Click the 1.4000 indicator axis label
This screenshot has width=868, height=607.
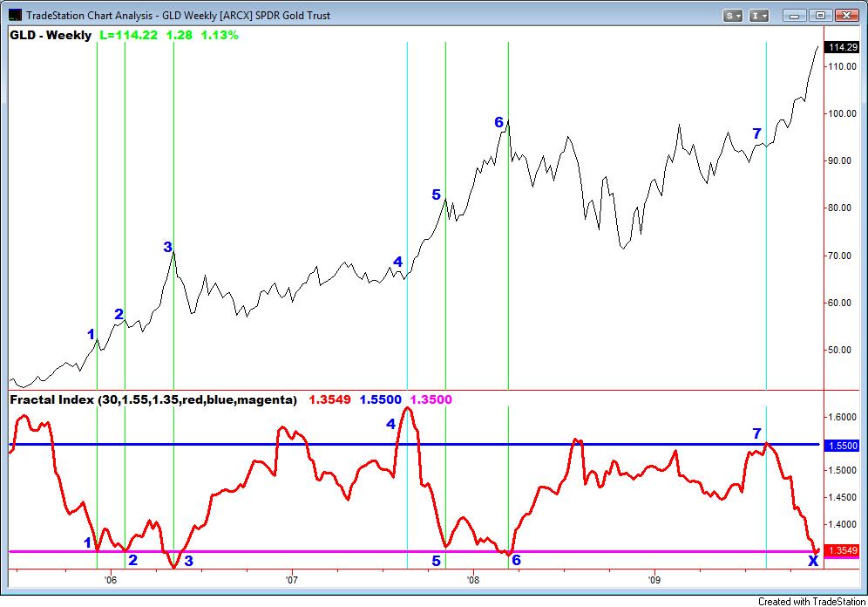842,524
